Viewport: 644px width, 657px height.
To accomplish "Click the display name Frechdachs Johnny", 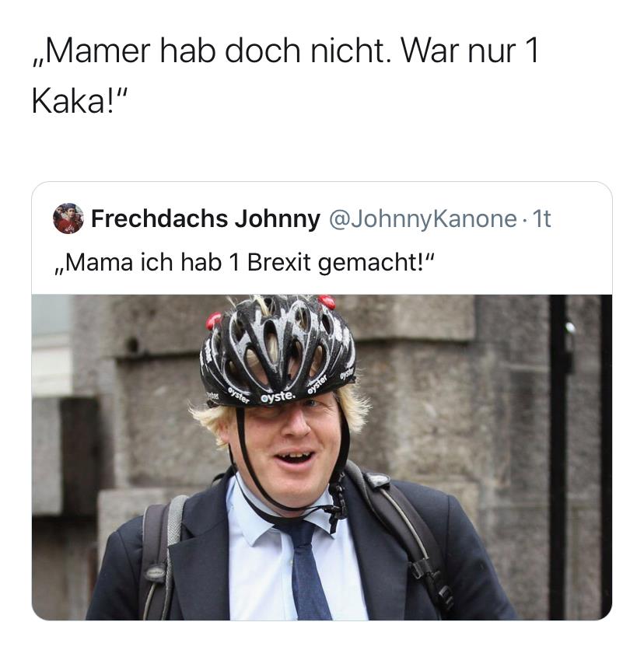I will [x=205, y=218].
